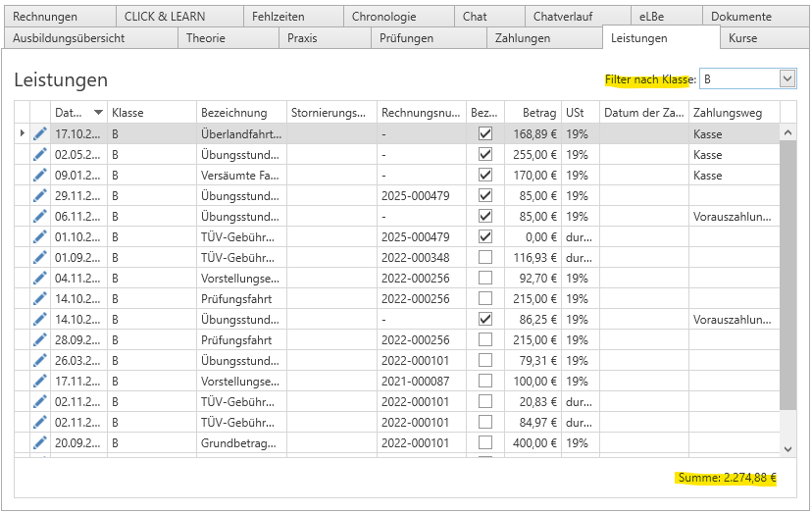Image resolution: width=812 pixels, height=513 pixels.
Task: Click the vertical scrollbar thumb of the table
Action: [x=787, y=275]
